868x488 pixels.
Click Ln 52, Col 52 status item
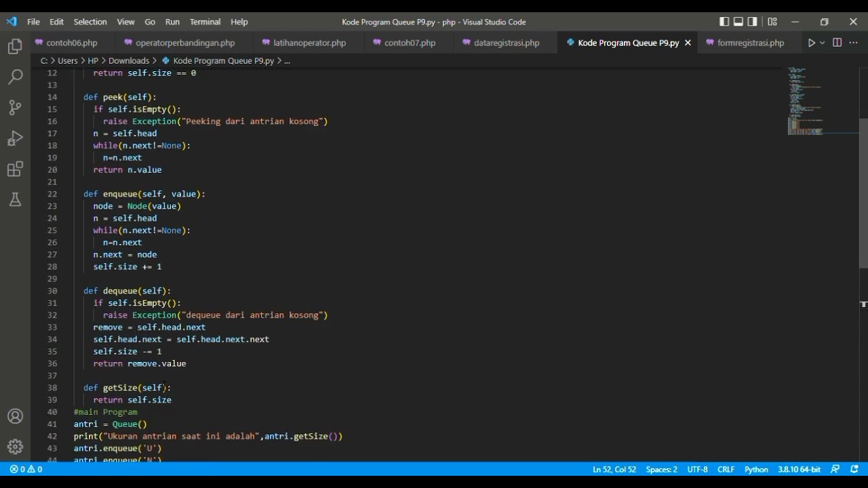(614, 469)
